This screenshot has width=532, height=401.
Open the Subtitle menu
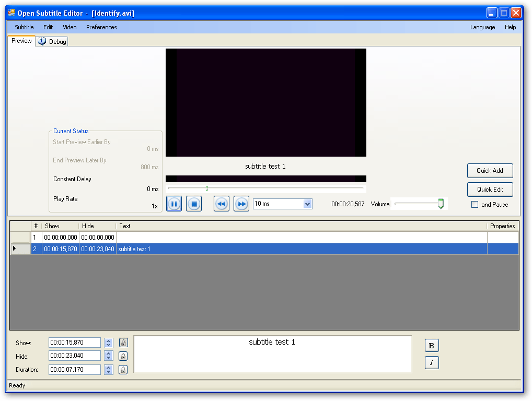(x=24, y=27)
